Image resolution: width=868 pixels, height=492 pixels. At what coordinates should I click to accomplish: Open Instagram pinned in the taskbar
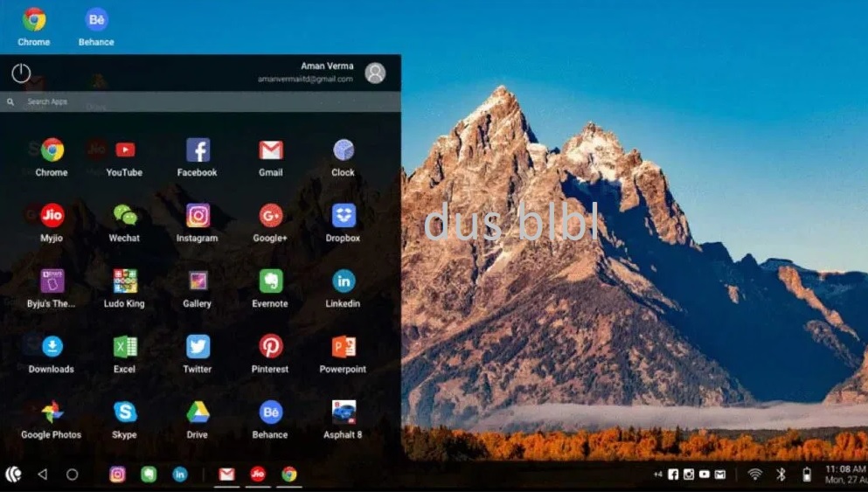pos(117,475)
